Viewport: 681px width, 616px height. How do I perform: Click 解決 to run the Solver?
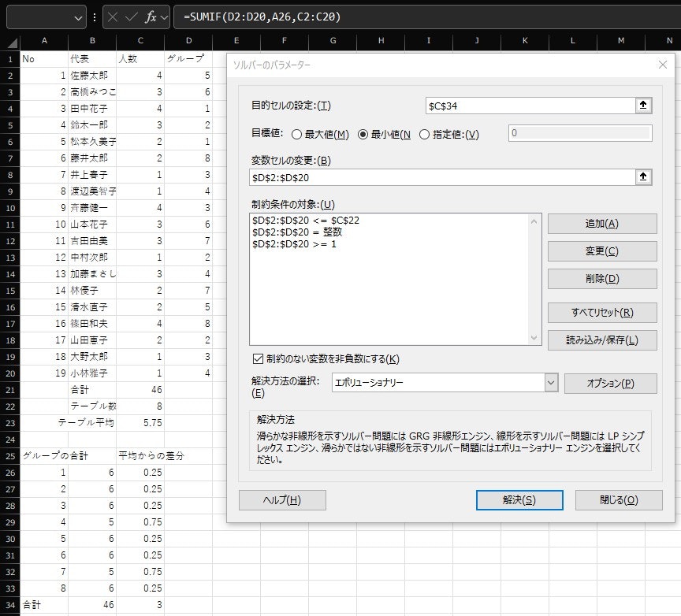[x=519, y=500]
